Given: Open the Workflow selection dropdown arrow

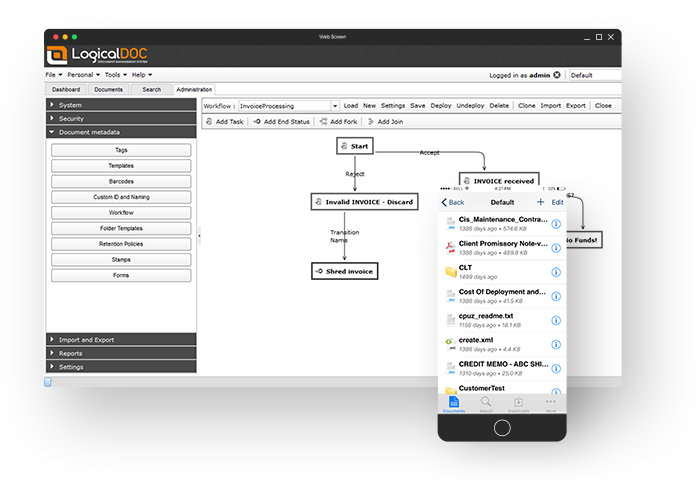Looking at the screenshot, I should 334,106.
